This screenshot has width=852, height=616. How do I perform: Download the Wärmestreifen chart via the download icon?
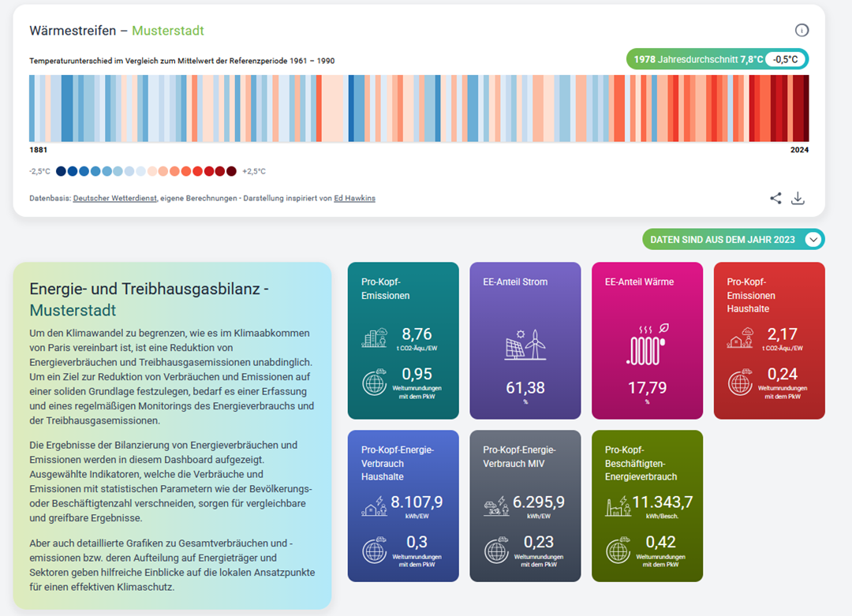click(x=798, y=198)
